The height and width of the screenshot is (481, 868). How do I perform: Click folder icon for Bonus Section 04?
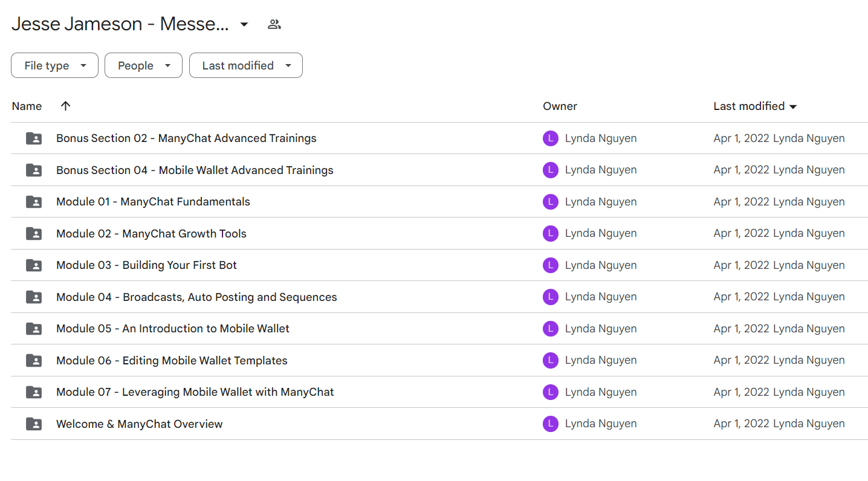(x=34, y=170)
